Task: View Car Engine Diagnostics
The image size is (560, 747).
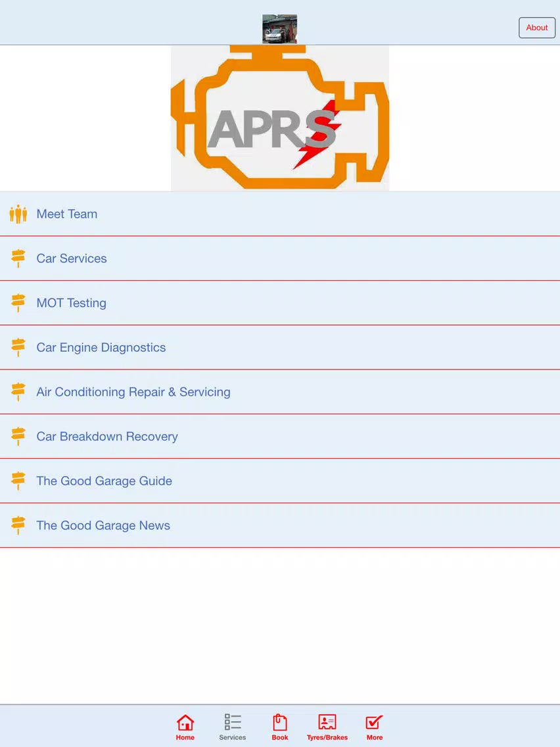Action: [x=280, y=347]
